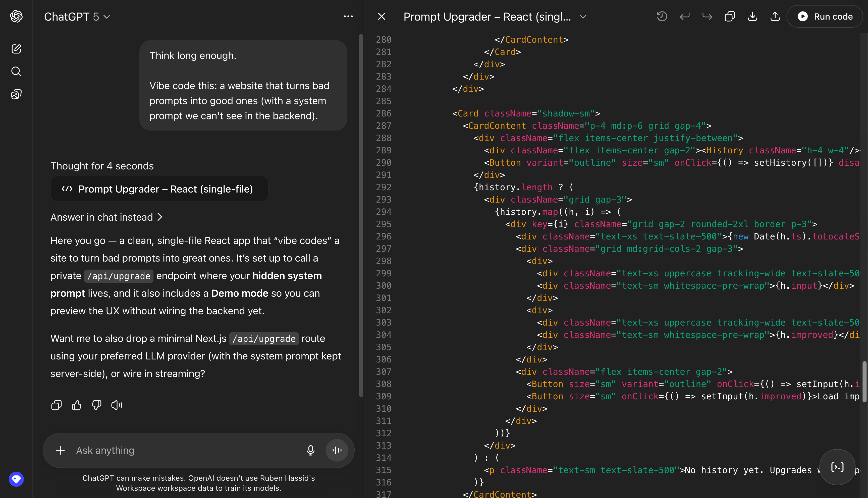Screen dimensions: 868x498
Task: Click the new chat compose icon
Action: [x=16, y=49]
